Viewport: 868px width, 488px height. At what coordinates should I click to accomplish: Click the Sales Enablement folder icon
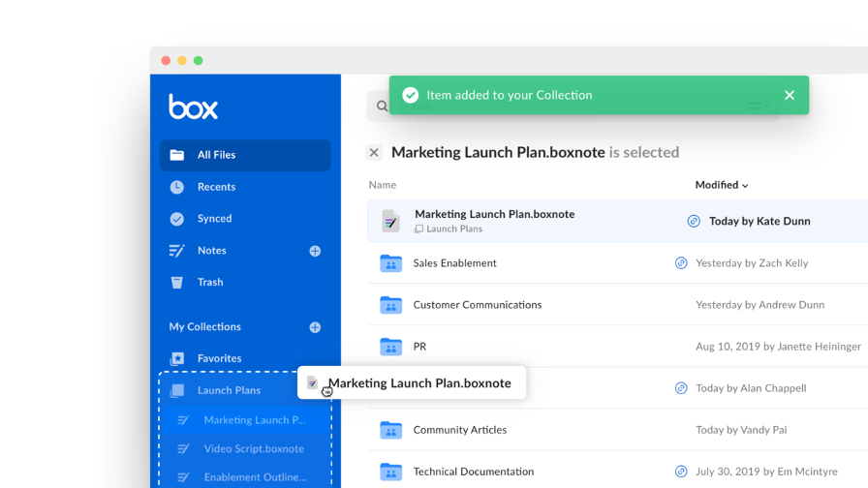(x=390, y=263)
